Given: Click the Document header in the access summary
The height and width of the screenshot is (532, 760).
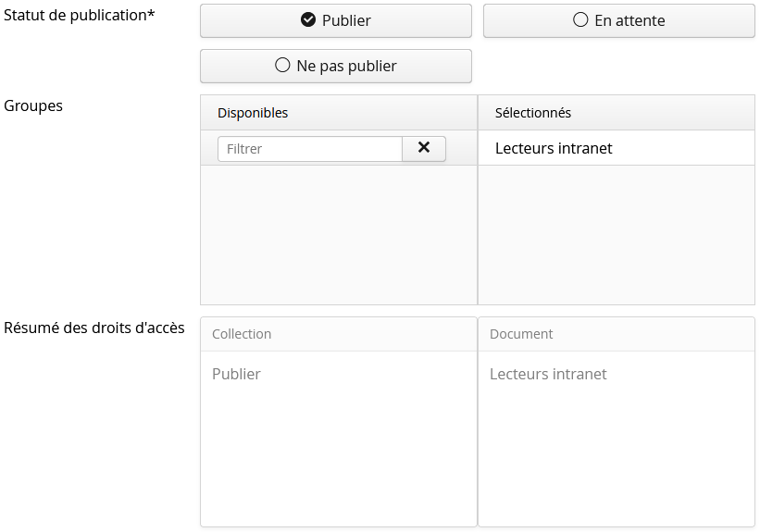Looking at the screenshot, I should point(521,334).
